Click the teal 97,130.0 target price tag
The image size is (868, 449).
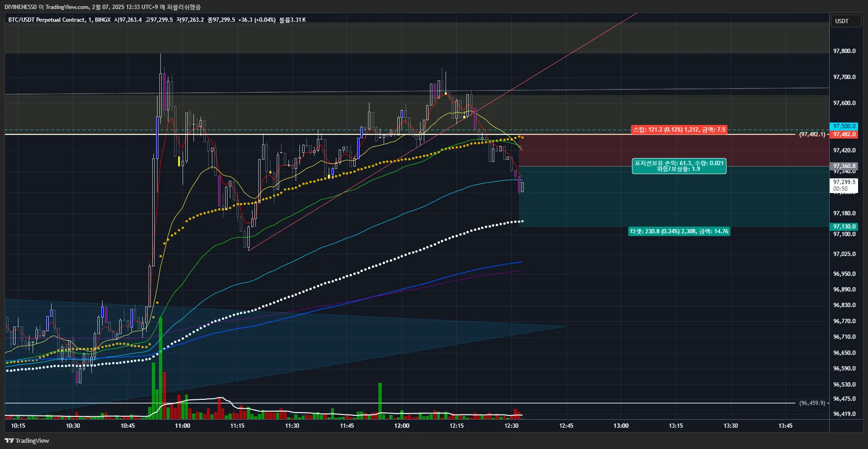click(844, 227)
